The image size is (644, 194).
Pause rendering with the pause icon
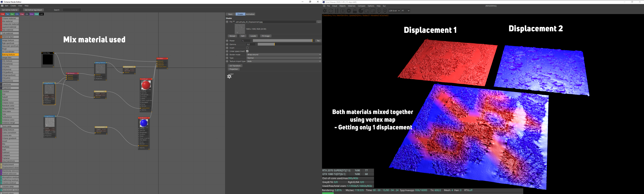(x=337, y=11)
